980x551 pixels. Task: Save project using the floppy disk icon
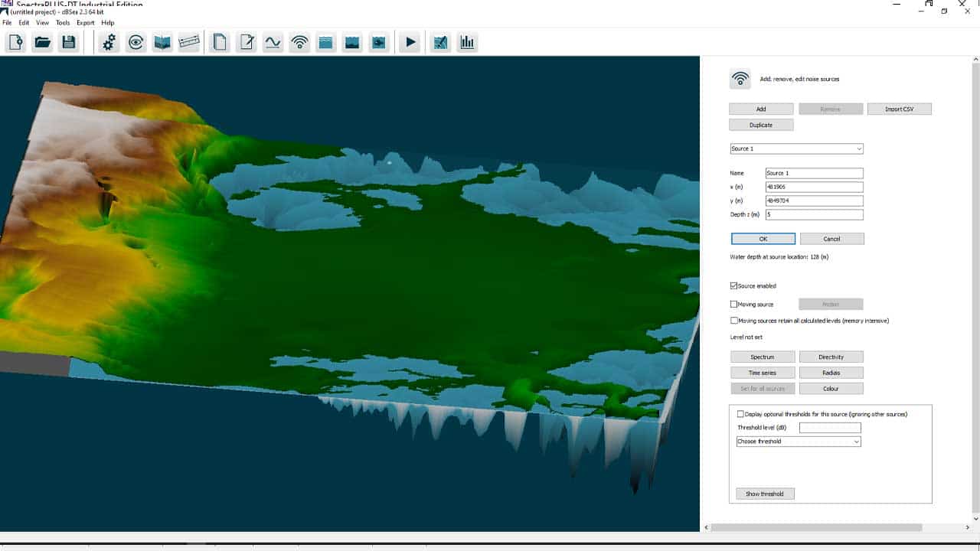tap(69, 43)
